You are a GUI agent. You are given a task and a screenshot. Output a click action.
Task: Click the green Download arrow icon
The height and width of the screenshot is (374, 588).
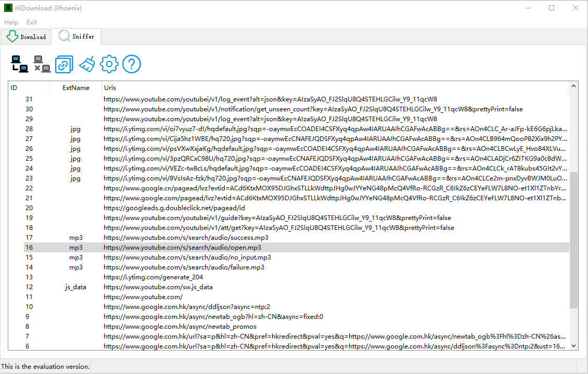pyautogui.click(x=12, y=36)
